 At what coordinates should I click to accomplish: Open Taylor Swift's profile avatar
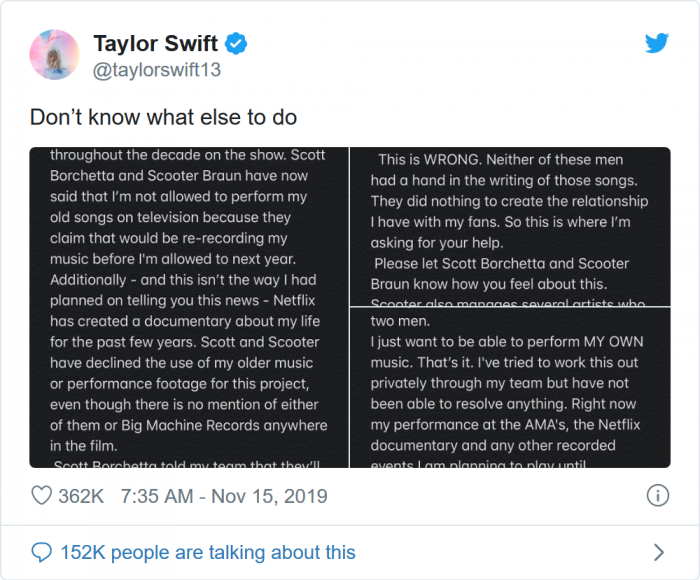coord(55,56)
